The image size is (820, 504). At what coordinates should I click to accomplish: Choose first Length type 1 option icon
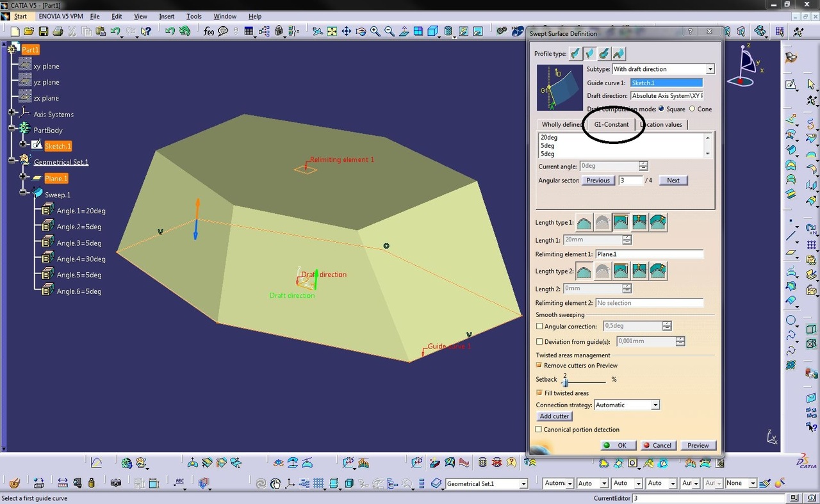tap(584, 222)
